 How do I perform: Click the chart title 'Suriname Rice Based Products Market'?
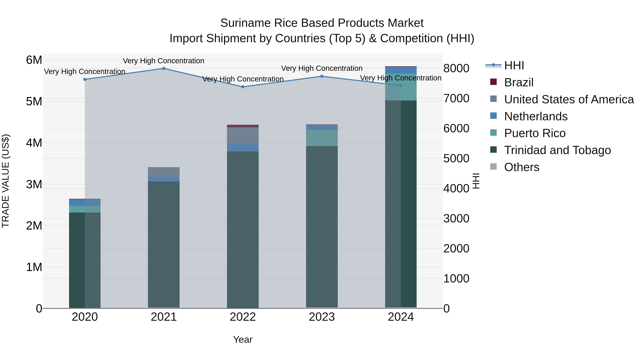pyautogui.click(x=322, y=23)
